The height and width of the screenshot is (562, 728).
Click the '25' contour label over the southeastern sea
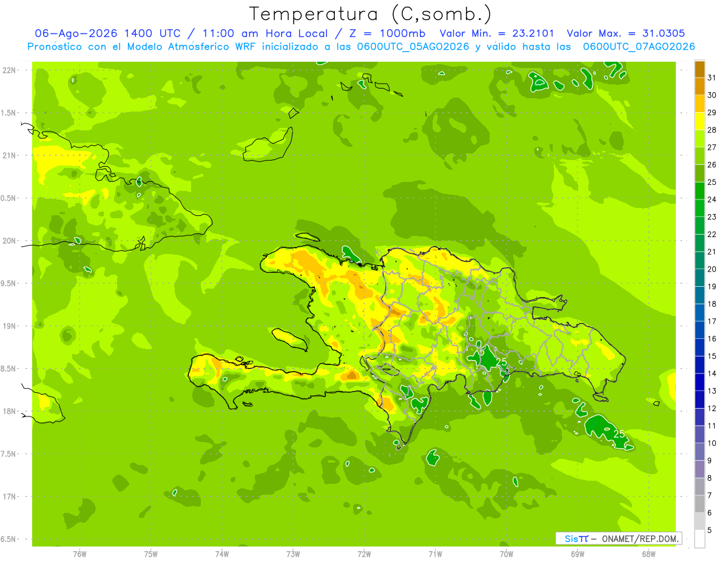(619, 433)
